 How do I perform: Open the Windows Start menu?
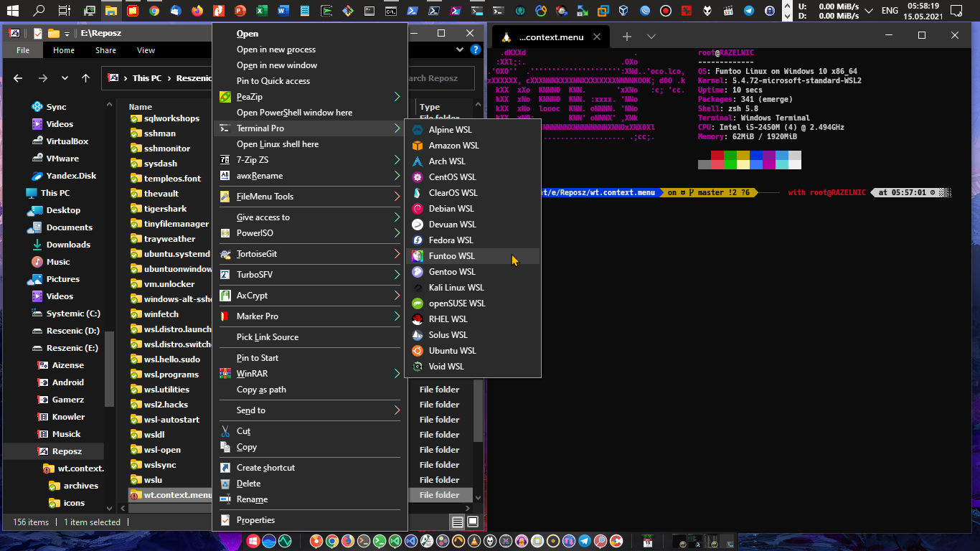coord(14,11)
